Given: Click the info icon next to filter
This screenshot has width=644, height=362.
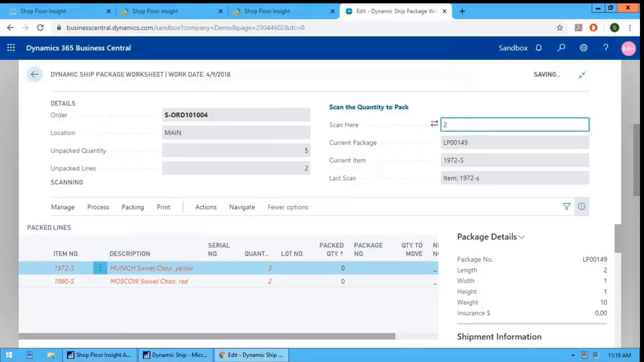Looking at the screenshot, I should [x=581, y=206].
